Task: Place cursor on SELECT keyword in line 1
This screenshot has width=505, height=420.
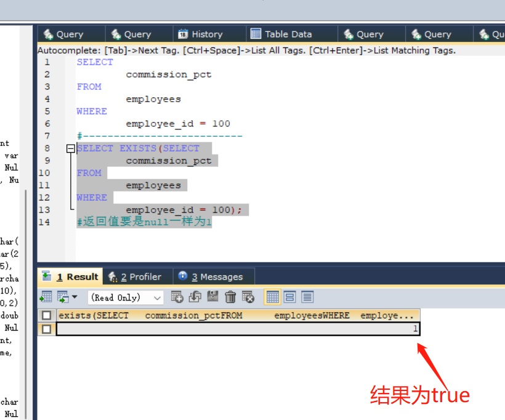Action: [95, 62]
